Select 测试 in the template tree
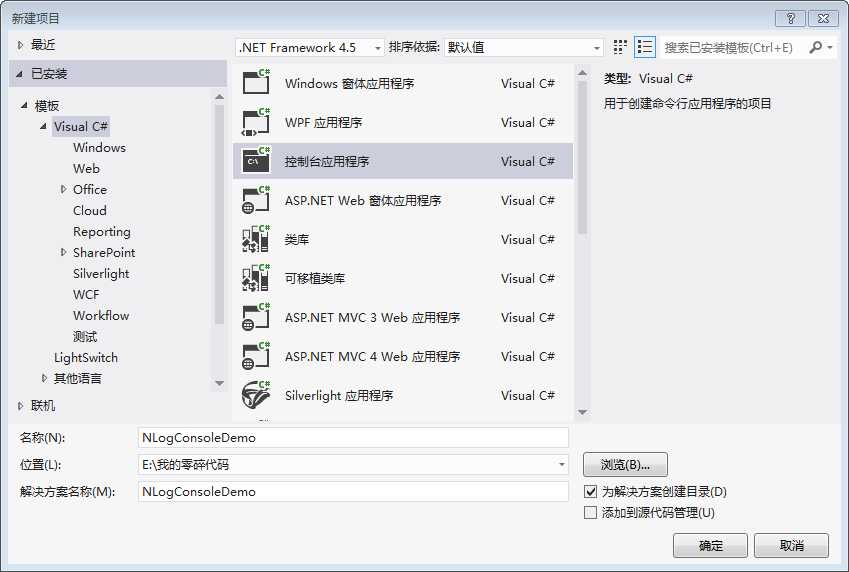The image size is (849, 572). pyautogui.click(x=85, y=336)
